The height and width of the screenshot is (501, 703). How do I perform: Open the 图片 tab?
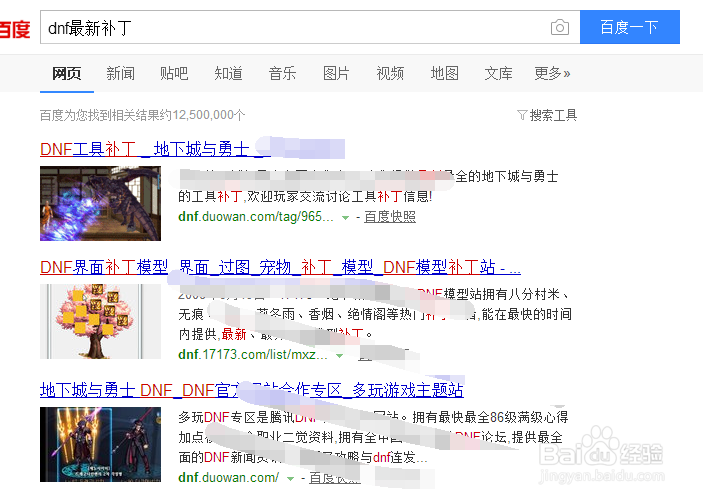click(x=336, y=73)
